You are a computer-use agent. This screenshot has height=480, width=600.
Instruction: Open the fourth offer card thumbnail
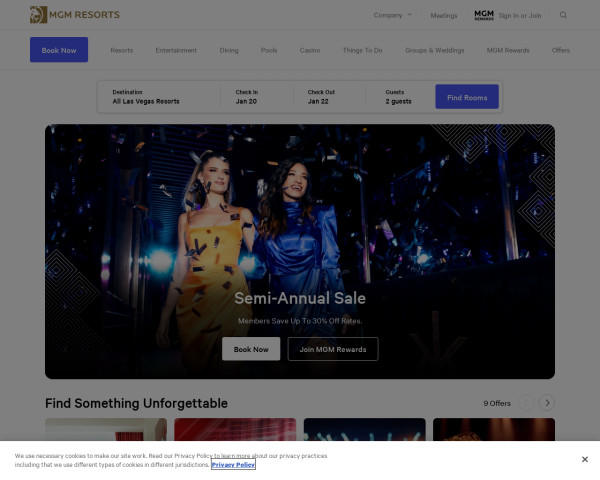(494, 429)
